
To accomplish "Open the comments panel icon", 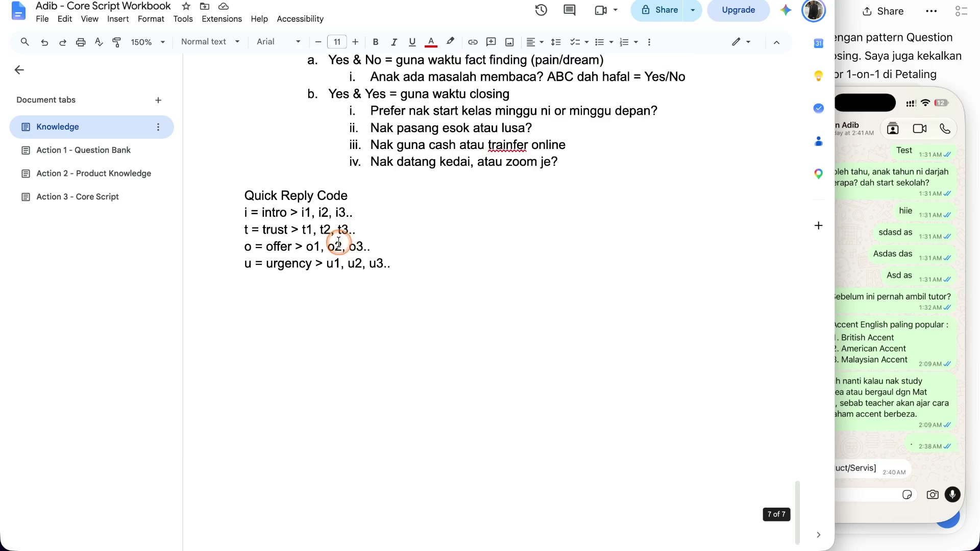I will (570, 10).
